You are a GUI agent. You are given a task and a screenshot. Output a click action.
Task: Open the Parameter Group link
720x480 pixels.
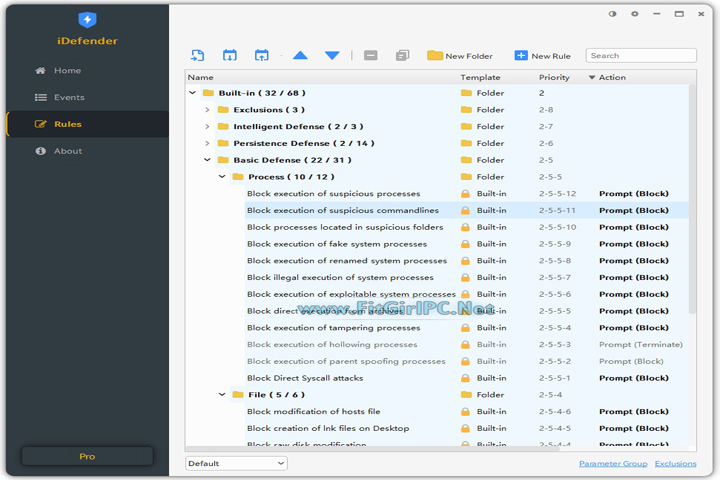click(x=612, y=464)
